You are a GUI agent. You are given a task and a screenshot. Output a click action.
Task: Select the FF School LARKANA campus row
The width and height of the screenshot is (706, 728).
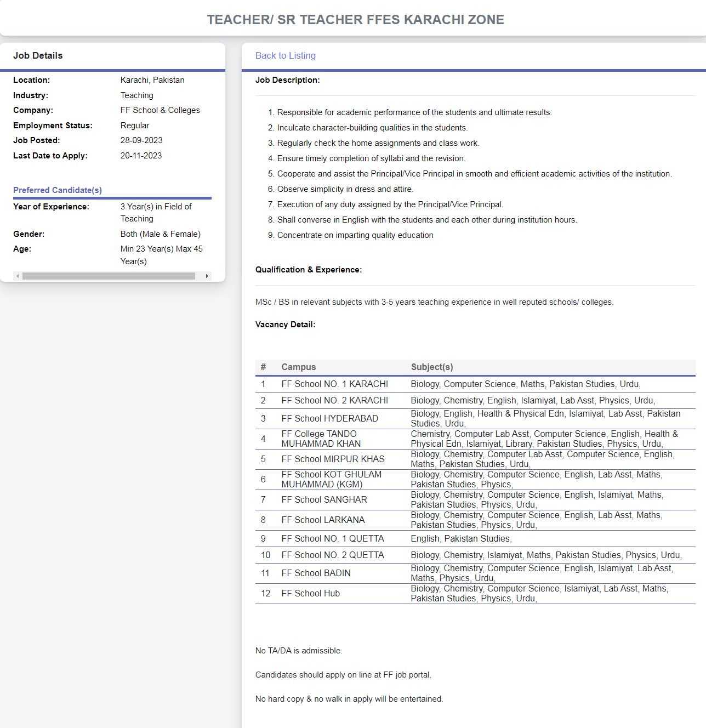point(323,520)
